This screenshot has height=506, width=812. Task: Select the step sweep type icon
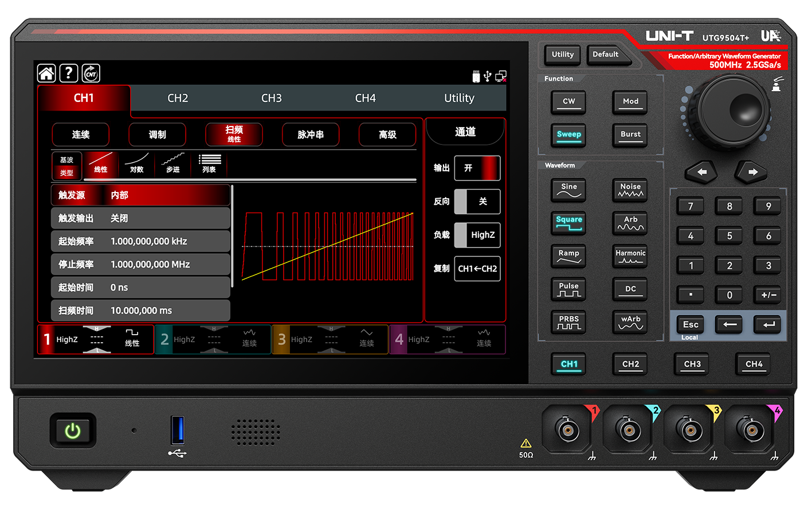173,164
